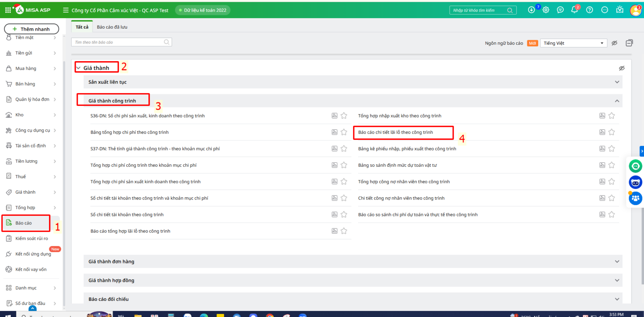Screen dimensions: 644x317
Task: Collapse the Giá thành công trình section
Action: coord(617,101)
